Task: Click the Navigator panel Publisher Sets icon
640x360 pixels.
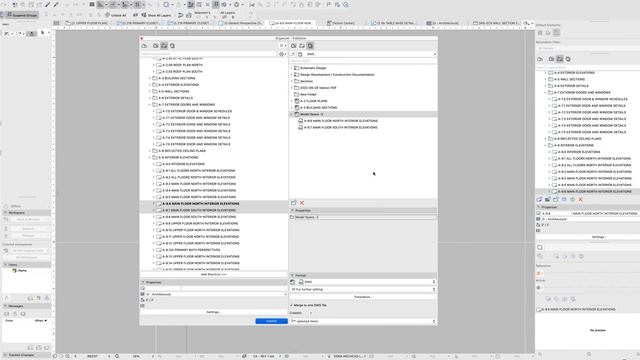Action: coord(568,59)
